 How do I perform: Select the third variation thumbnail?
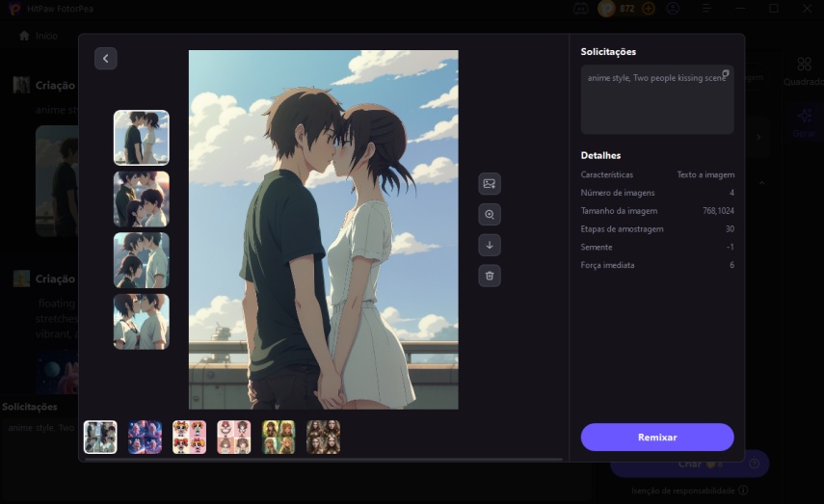click(141, 260)
